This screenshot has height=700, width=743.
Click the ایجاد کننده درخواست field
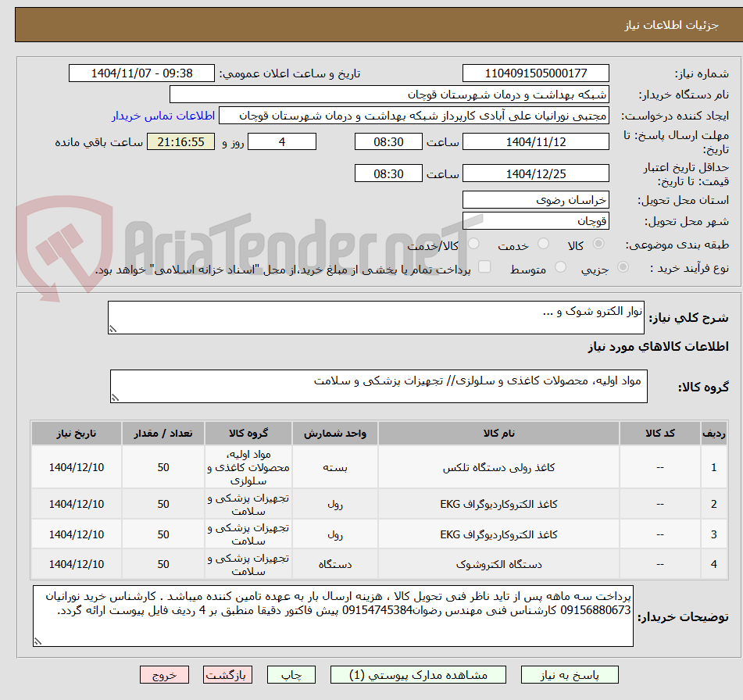tap(413, 116)
